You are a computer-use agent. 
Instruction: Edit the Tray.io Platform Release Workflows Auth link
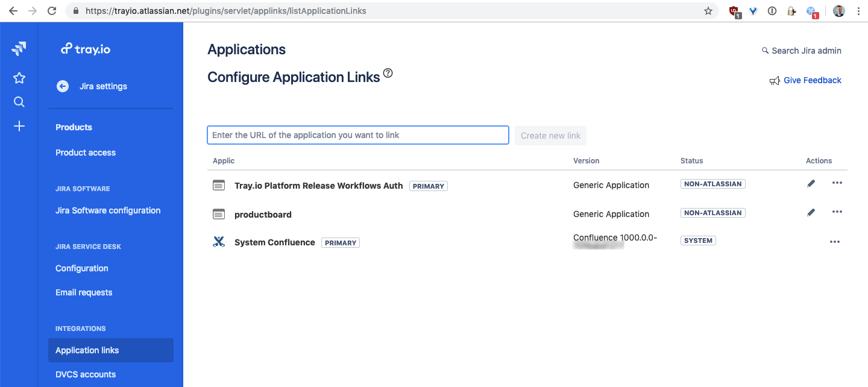[811, 183]
